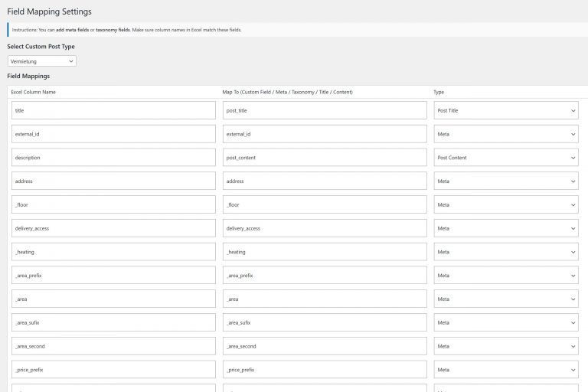This screenshot has height=392, width=588.
Task: Click the Excel column field containing title
Action: click(x=113, y=110)
